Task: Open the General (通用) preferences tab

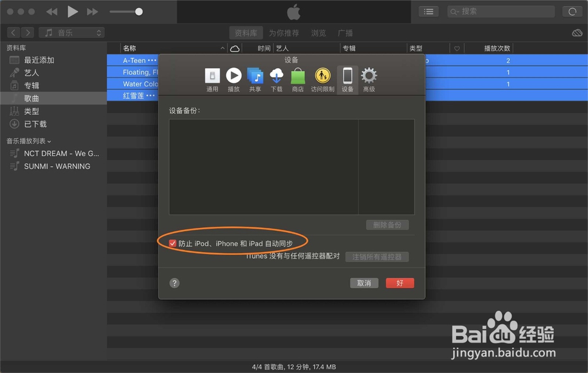Action: coord(212,80)
